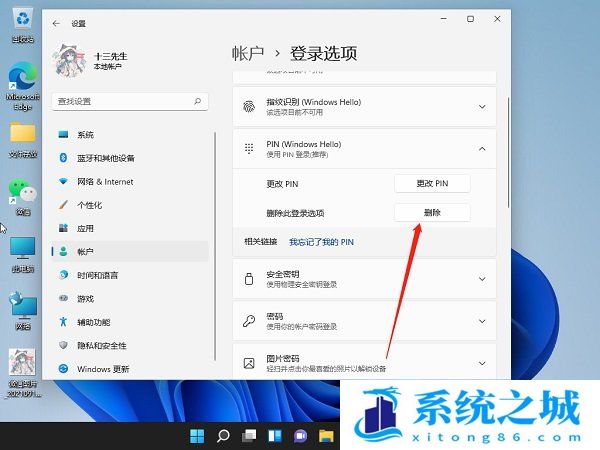
Task: Expand the 指纹识别 (Windows Hello) section
Action: [x=364, y=107]
